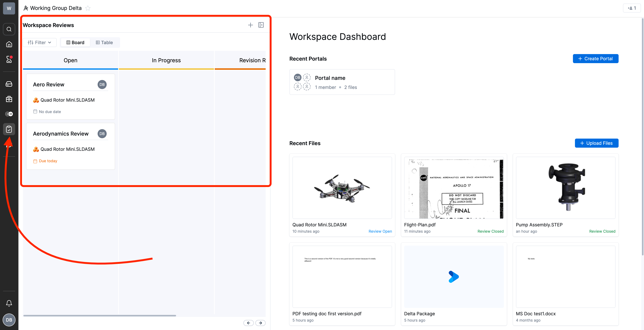The image size is (644, 330).
Task: Open the Aerodynamics Review card title
Action: coord(61,134)
